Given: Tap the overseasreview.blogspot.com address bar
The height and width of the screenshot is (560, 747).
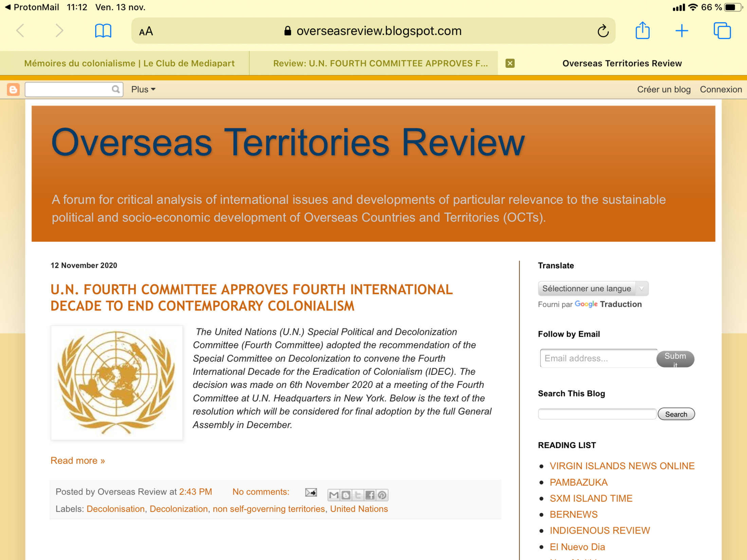Looking at the screenshot, I should [373, 31].
